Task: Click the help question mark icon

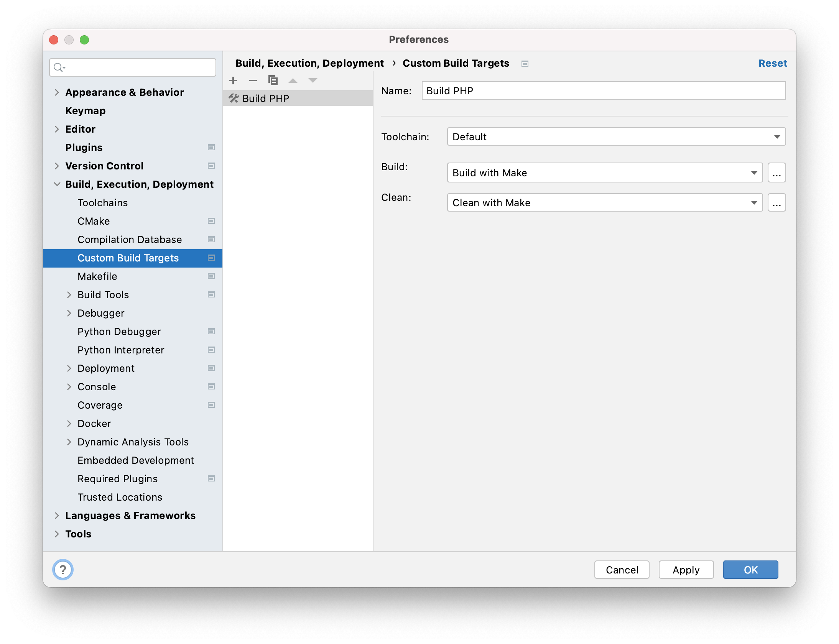Action: coord(63,570)
